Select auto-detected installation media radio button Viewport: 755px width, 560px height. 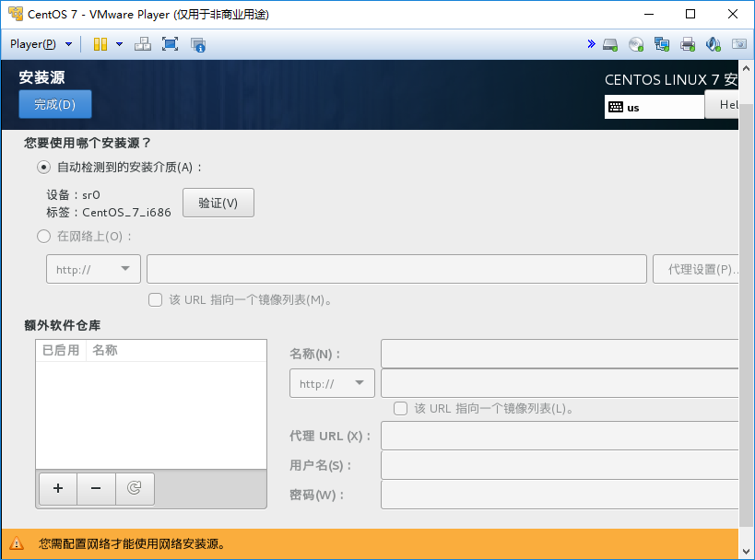point(43,168)
